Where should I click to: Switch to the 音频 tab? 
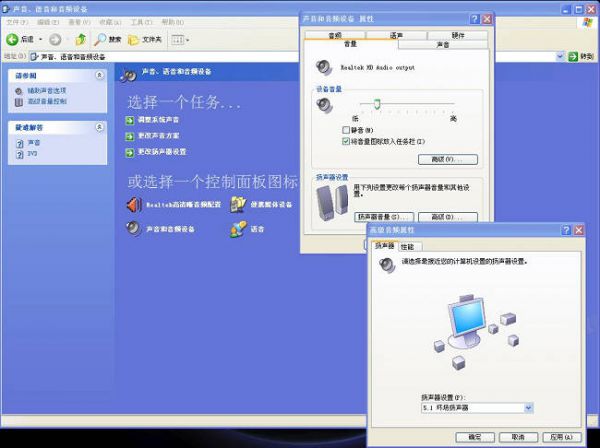335,35
